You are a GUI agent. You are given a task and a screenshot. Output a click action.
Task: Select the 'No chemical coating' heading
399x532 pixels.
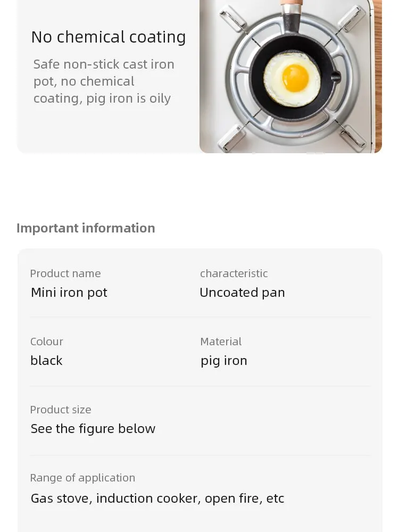pyautogui.click(x=108, y=37)
